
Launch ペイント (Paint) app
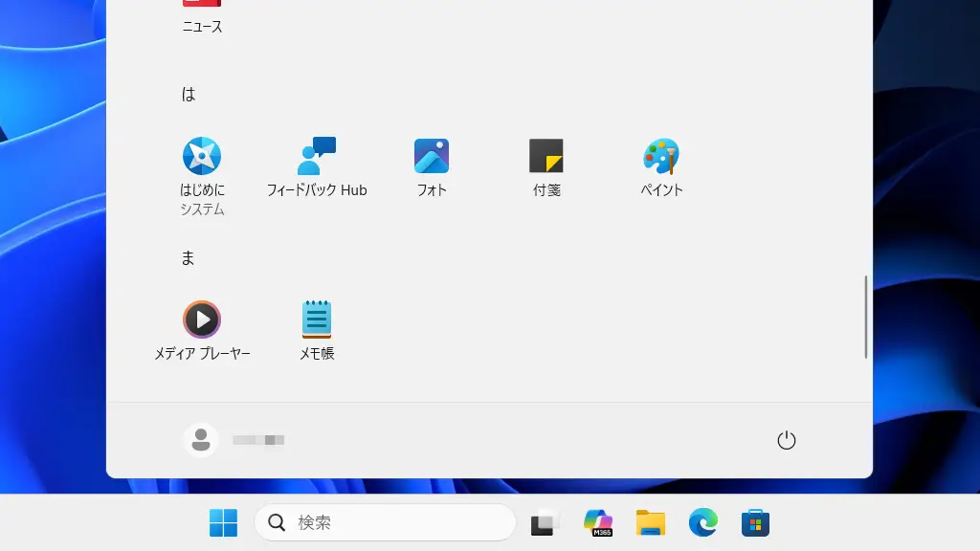[x=661, y=156]
